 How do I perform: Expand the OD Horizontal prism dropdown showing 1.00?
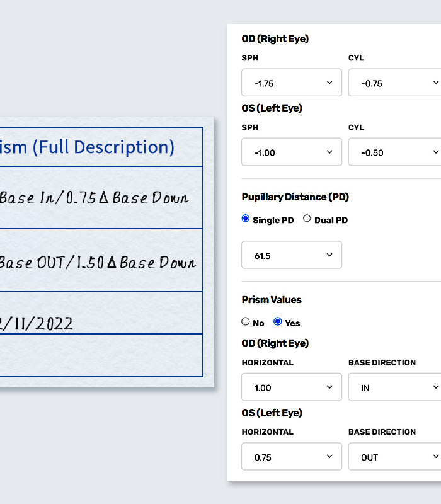[x=291, y=387]
